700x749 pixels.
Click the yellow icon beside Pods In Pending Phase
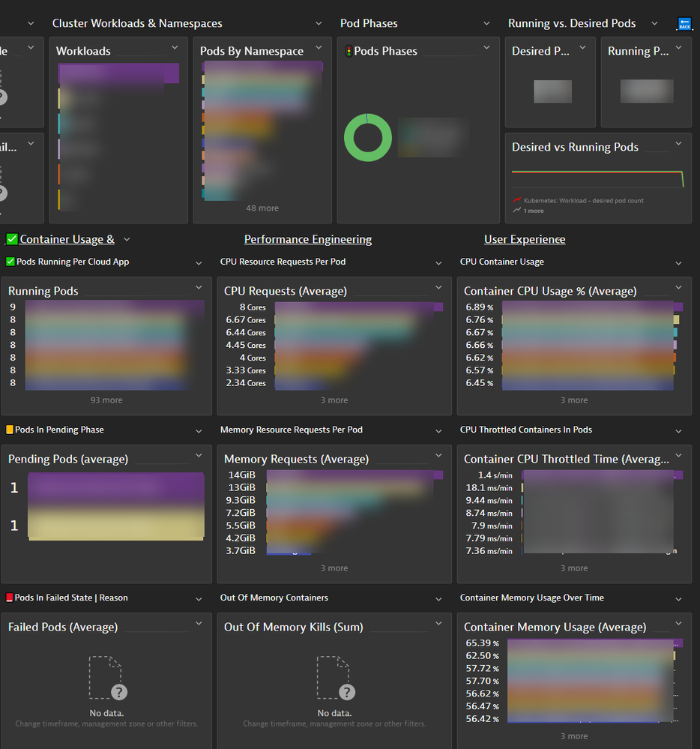tap(10, 430)
